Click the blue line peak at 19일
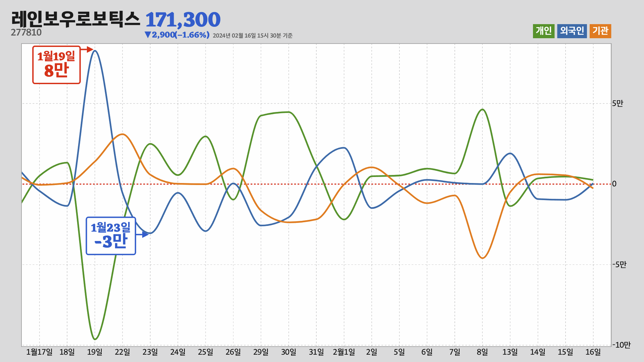Viewport: 644px width, 362px height. click(x=95, y=51)
